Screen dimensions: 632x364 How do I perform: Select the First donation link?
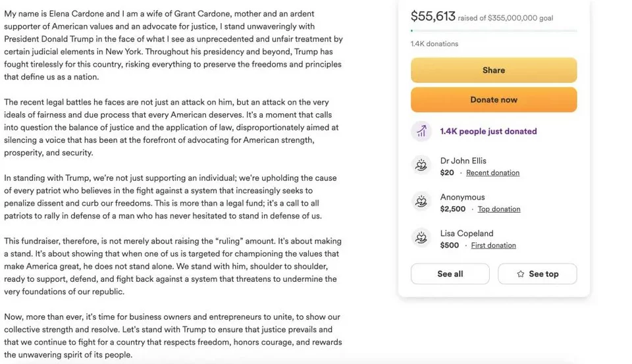point(493,246)
